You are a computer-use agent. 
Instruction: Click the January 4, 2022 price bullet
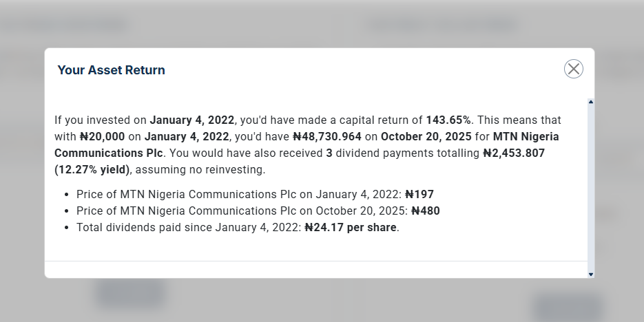click(x=241, y=194)
